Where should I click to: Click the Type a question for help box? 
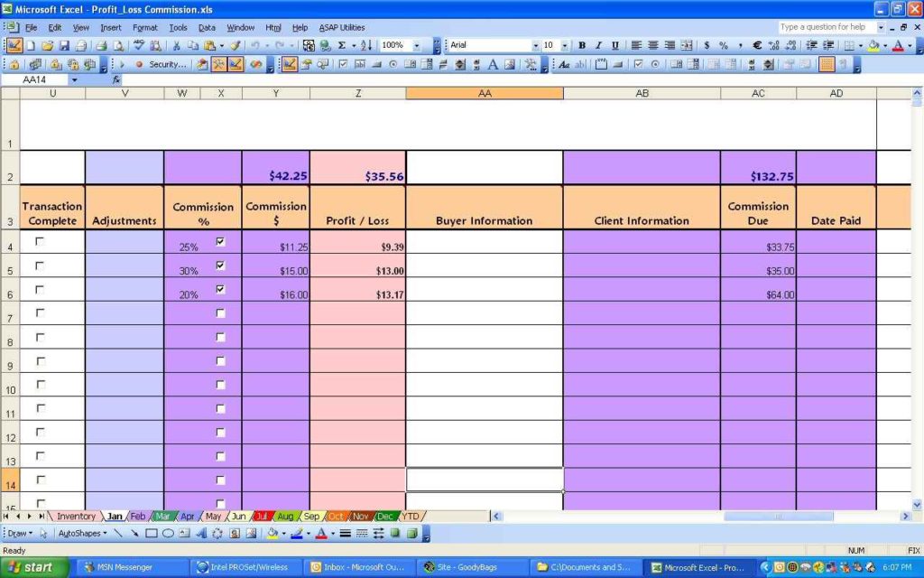pos(827,27)
